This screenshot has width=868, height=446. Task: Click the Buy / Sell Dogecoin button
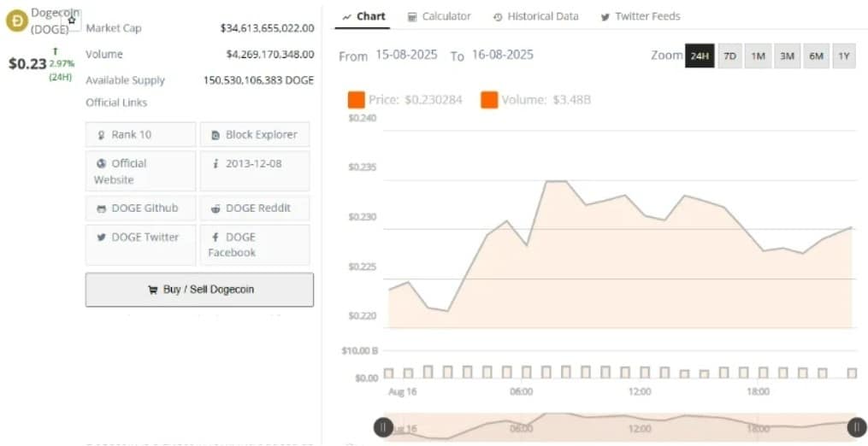[x=199, y=290]
